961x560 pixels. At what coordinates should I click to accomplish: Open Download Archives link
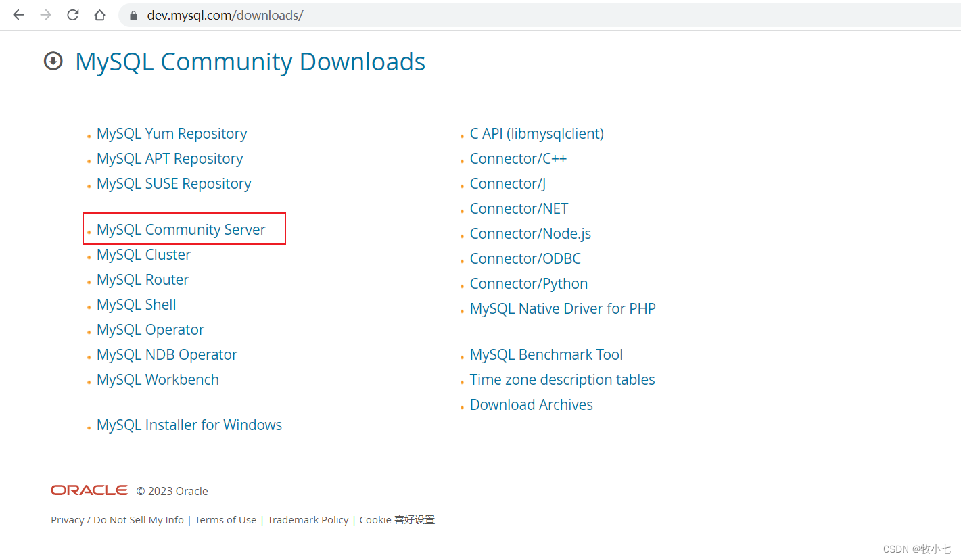(x=532, y=404)
